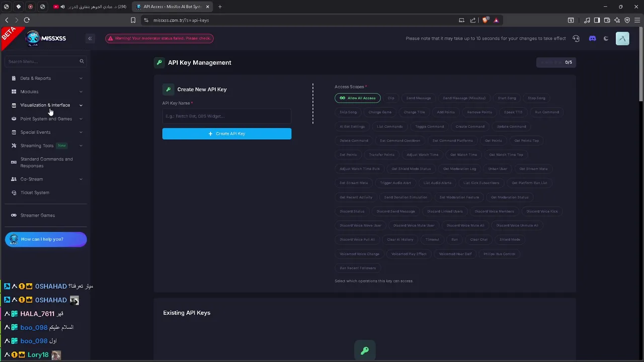Click the Streamer Games gamepad icon
Image resolution: width=644 pixels, height=362 pixels.
pyautogui.click(x=14, y=215)
